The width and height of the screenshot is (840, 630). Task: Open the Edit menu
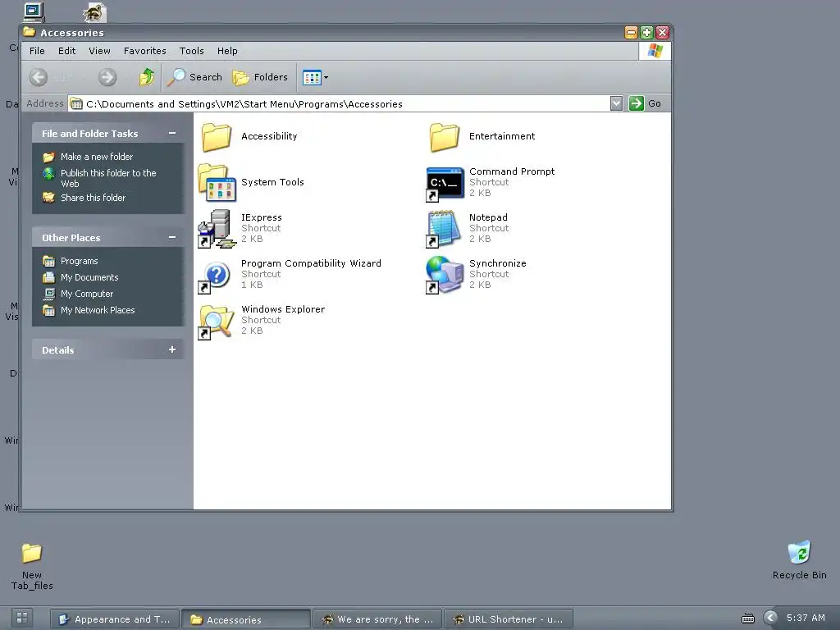67,51
